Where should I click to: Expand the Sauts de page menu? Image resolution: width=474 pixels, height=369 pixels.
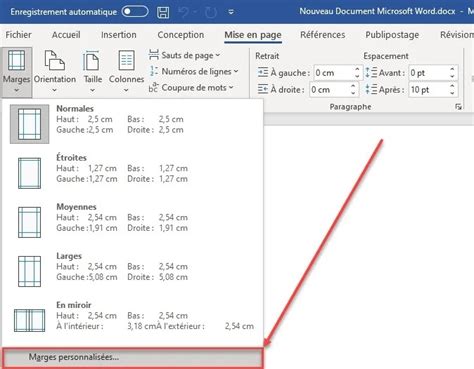click(185, 55)
